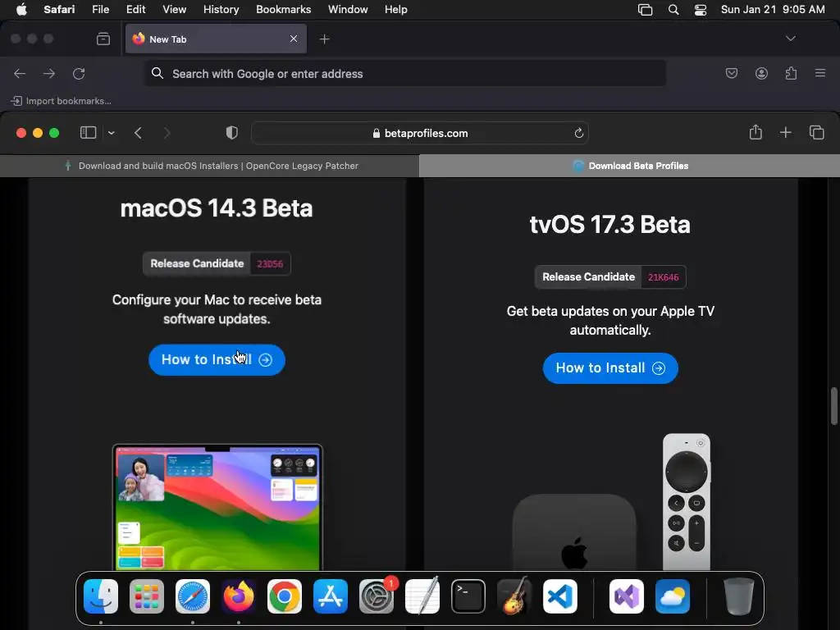Click Firefox reload button
Screen dimensions: 840x630
79,73
